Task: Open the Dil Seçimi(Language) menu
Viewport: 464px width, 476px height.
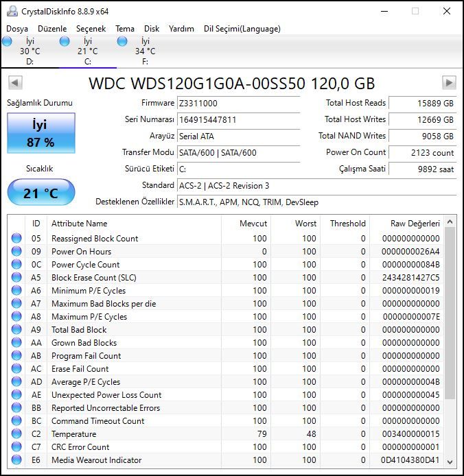Action: tap(242, 29)
